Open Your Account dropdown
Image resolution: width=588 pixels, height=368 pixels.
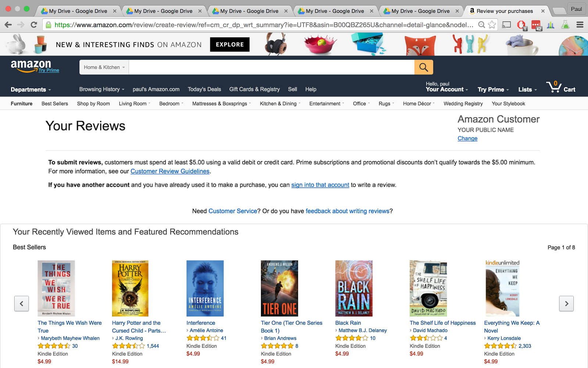(x=447, y=87)
